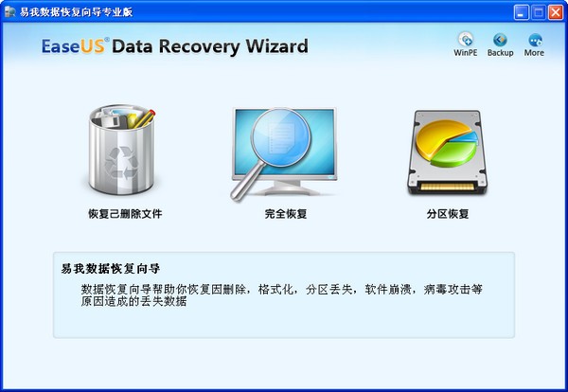The image size is (568, 392).
Task: Click the More text label
Action: [534, 52]
